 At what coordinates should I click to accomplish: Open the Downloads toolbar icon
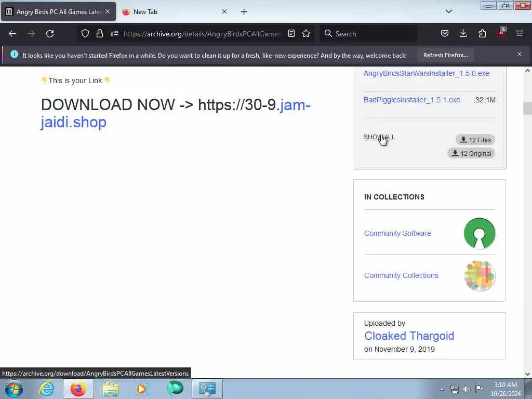point(463,33)
